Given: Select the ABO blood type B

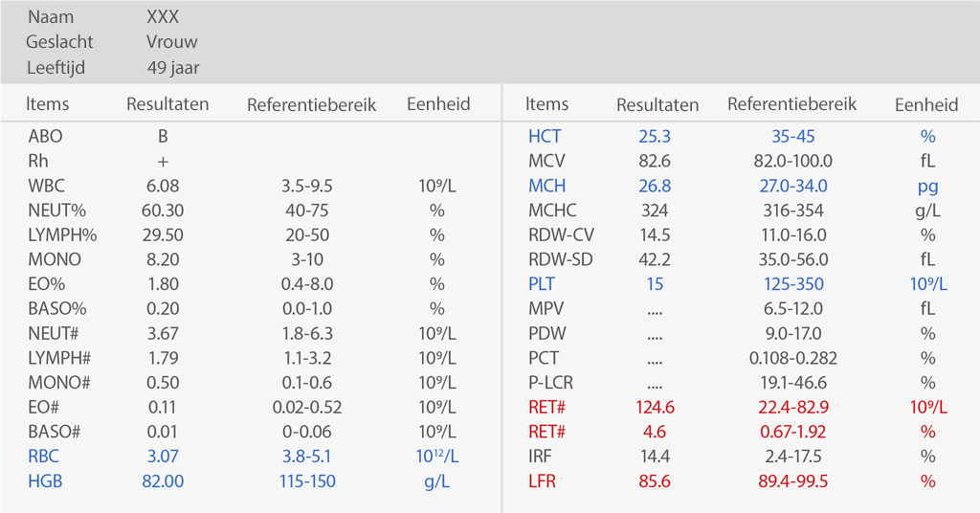Looking at the screenshot, I should pos(163,137).
